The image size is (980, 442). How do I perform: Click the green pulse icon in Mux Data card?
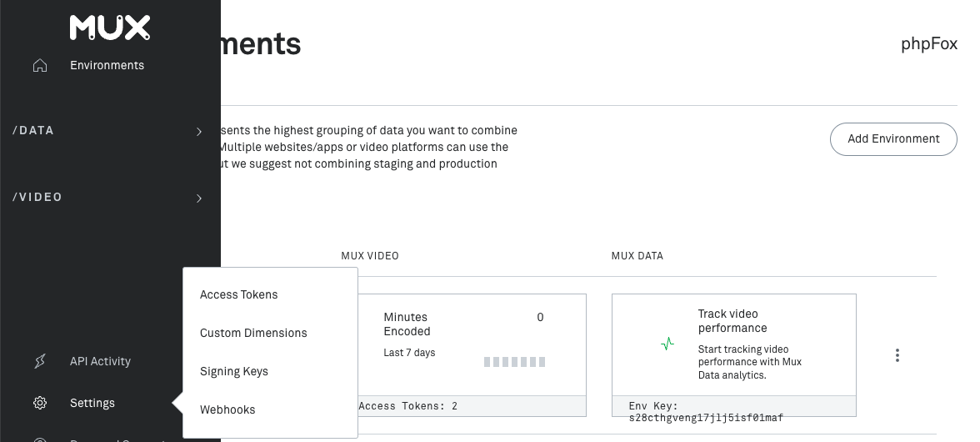(x=667, y=344)
